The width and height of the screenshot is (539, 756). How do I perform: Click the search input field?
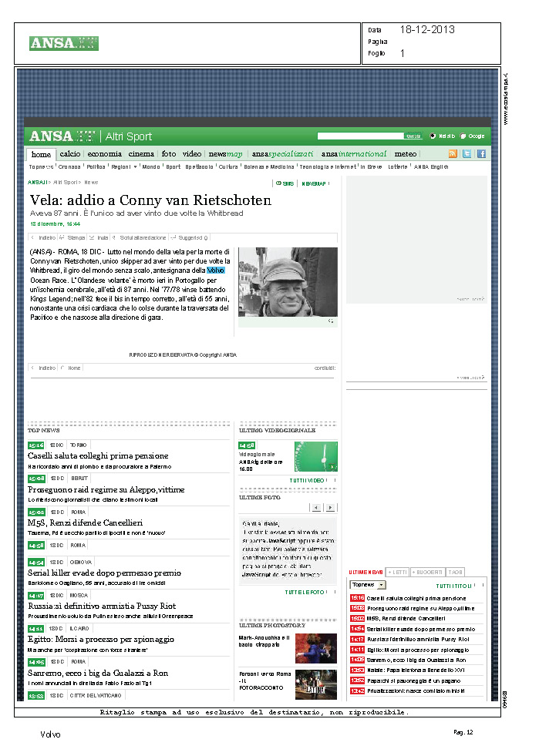pos(359,136)
